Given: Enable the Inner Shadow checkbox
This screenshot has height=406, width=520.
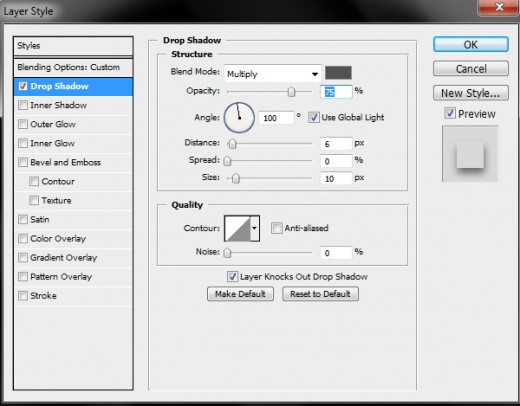Looking at the screenshot, I should click(x=23, y=105).
